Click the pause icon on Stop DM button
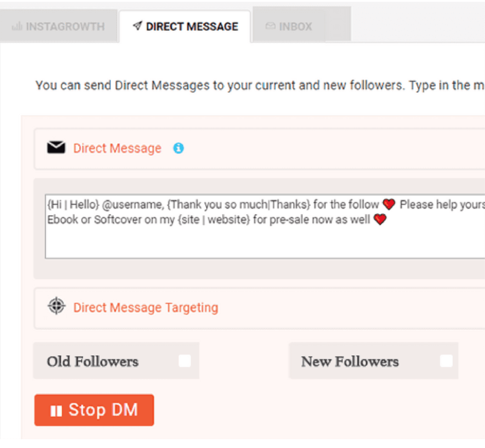 pyautogui.click(x=56, y=410)
